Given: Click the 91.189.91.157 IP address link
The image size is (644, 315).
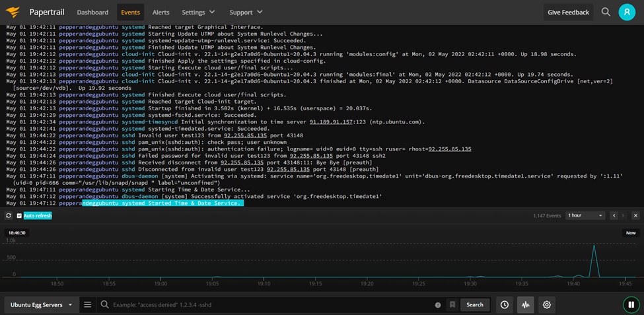Looking at the screenshot, I should [x=331, y=122].
